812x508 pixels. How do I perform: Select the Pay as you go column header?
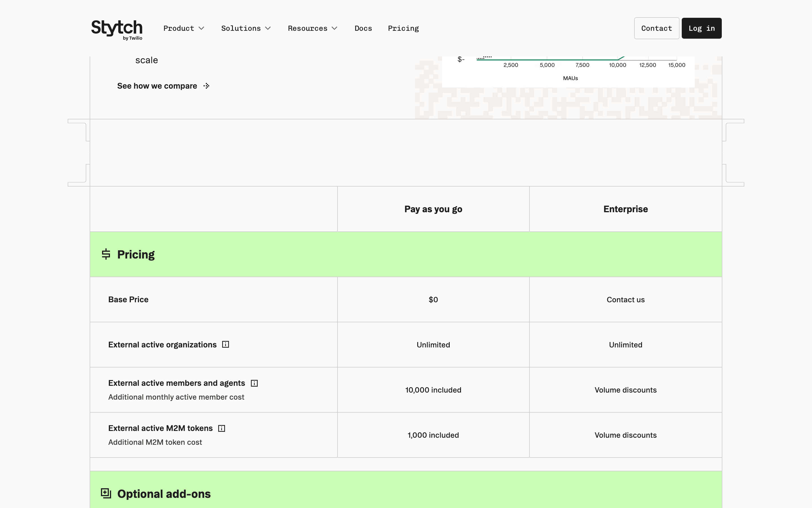(433, 209)
